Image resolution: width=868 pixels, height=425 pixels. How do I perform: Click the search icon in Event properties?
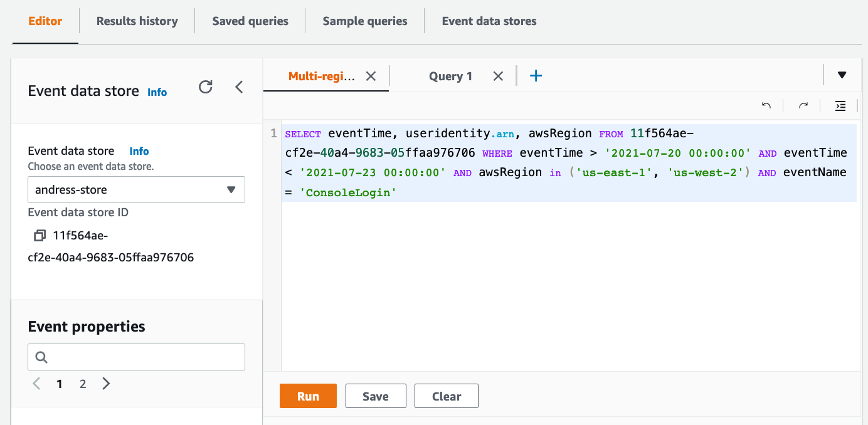[41, 357]
